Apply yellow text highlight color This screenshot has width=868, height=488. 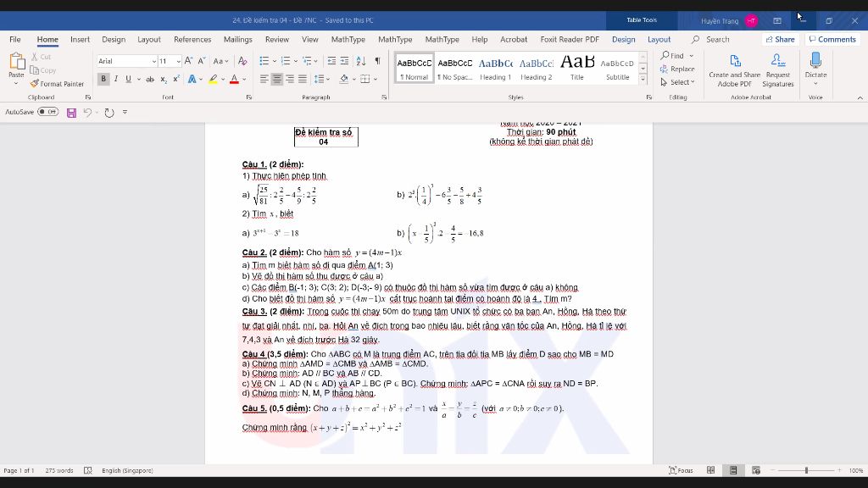pos(213,80)
